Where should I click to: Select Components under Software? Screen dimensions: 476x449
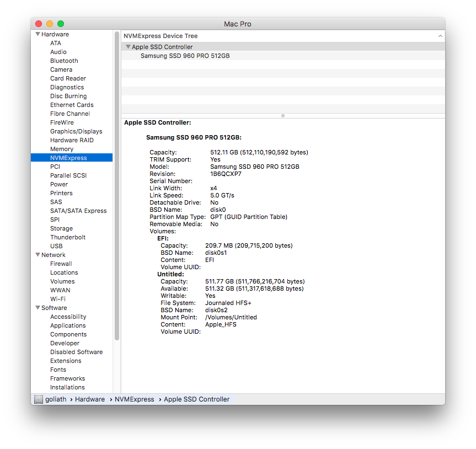point(68,334)
